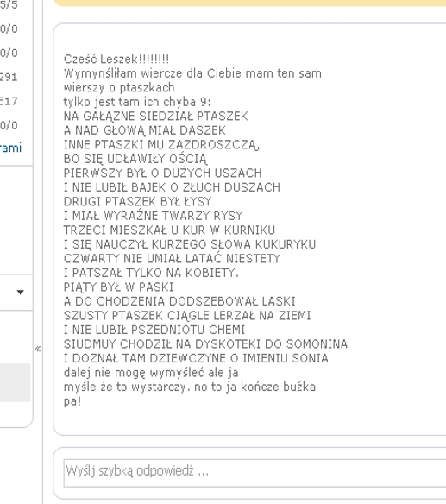
Task: Click the line 'DRUGI PTASZEK BYŁ ŁYSY'
Action: click(137, 202)
